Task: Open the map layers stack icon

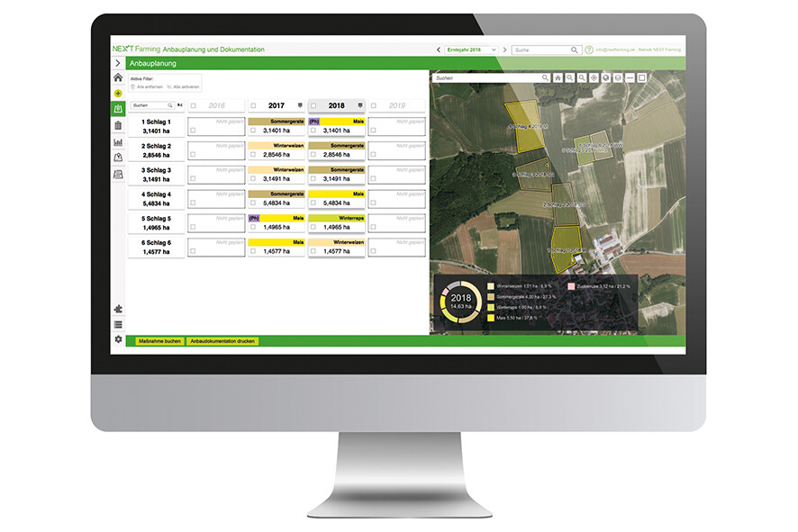Action: (618, 78)
